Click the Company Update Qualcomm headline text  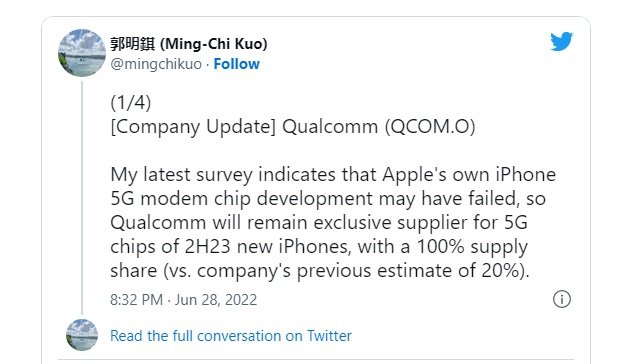(x=293, y=127)
